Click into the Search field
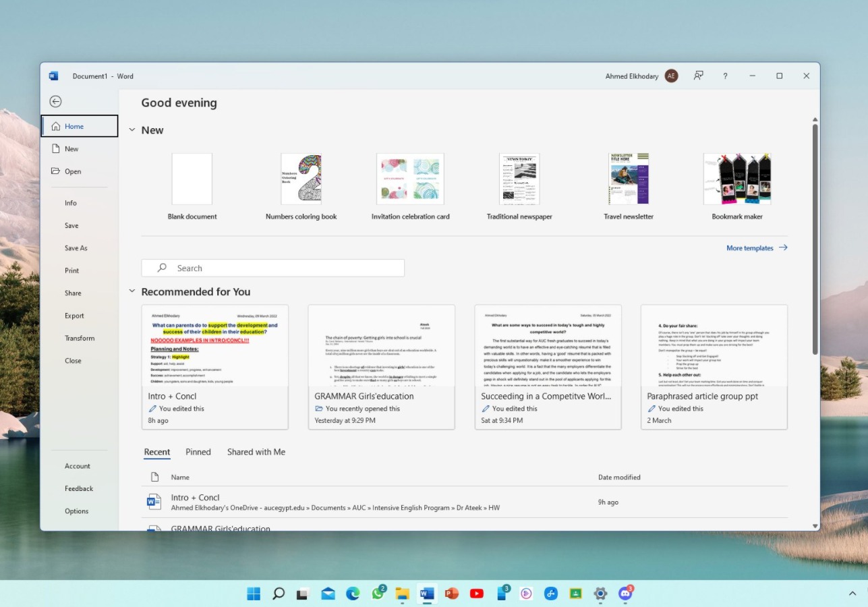This screenshot has height=607, width=868. click(x=272, y=268)
